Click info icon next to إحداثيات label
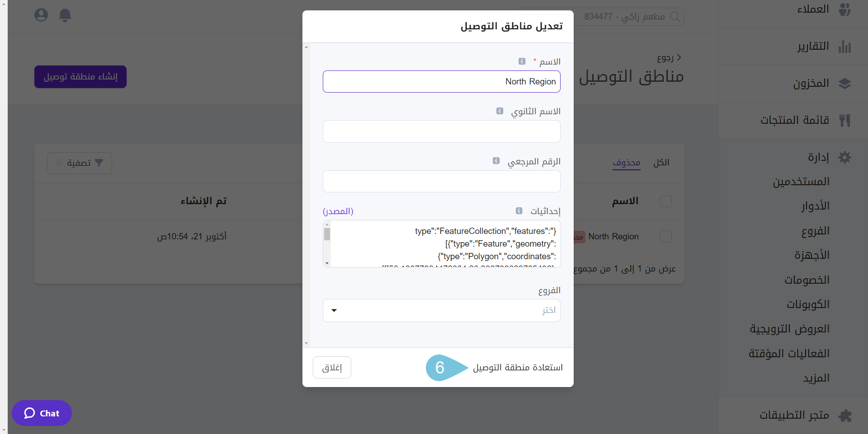 pyautogui.click(x=519, y=211)
